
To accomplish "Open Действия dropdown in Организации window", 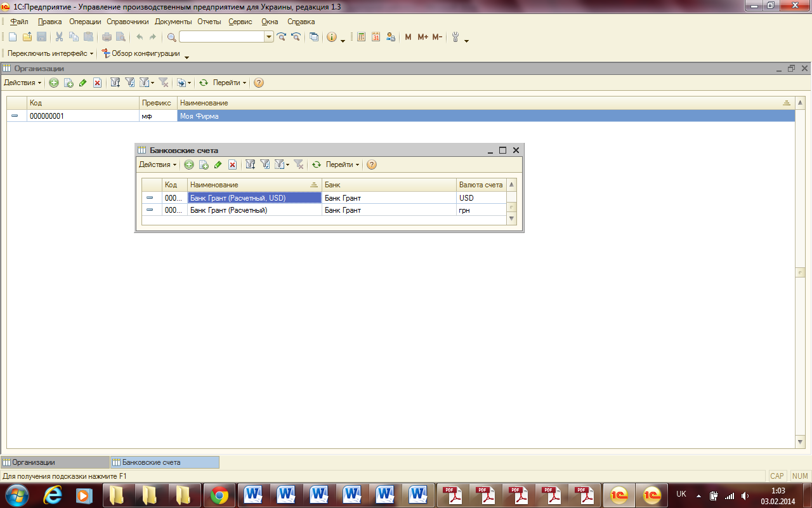I will [x=23, y=83].
